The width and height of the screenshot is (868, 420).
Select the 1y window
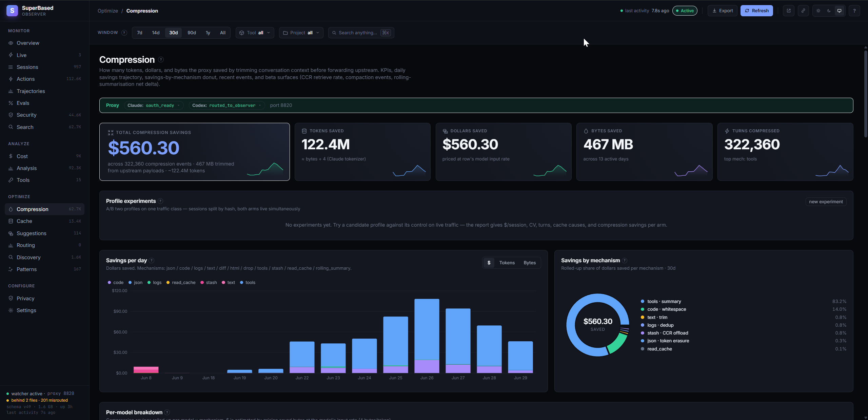[208, 33]
